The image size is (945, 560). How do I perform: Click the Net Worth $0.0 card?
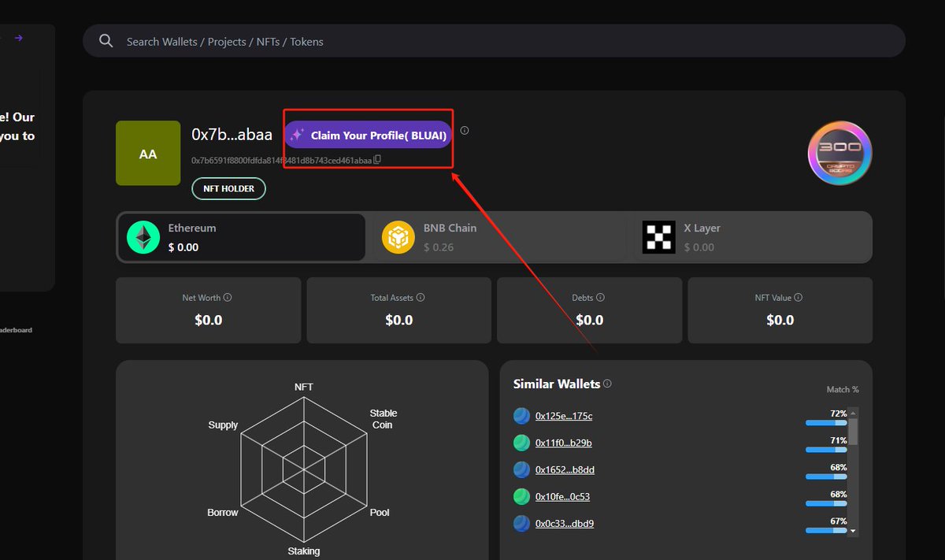point(209,310)
